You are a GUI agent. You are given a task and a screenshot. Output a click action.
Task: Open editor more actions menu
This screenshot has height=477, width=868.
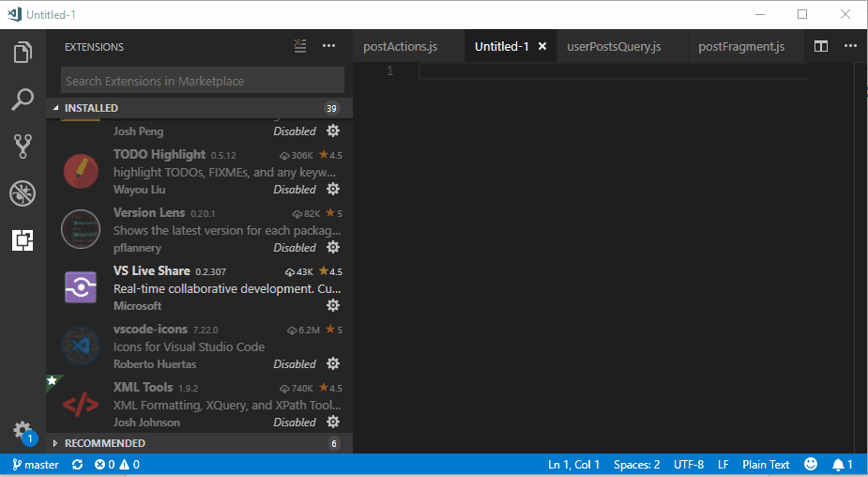click(x=850, y=46)
